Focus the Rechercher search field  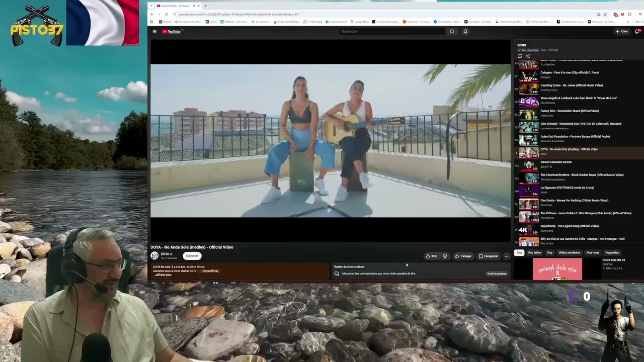[392, 32]
